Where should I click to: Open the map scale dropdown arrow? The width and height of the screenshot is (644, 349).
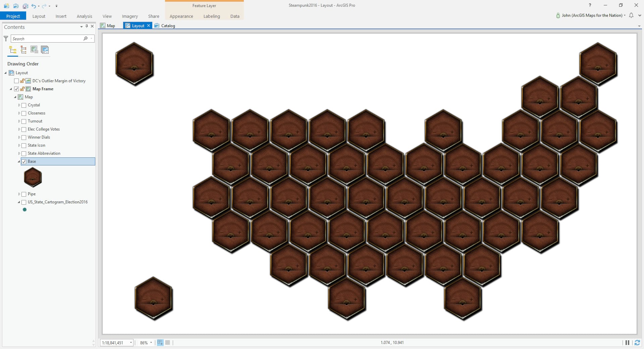coord(131,343)
